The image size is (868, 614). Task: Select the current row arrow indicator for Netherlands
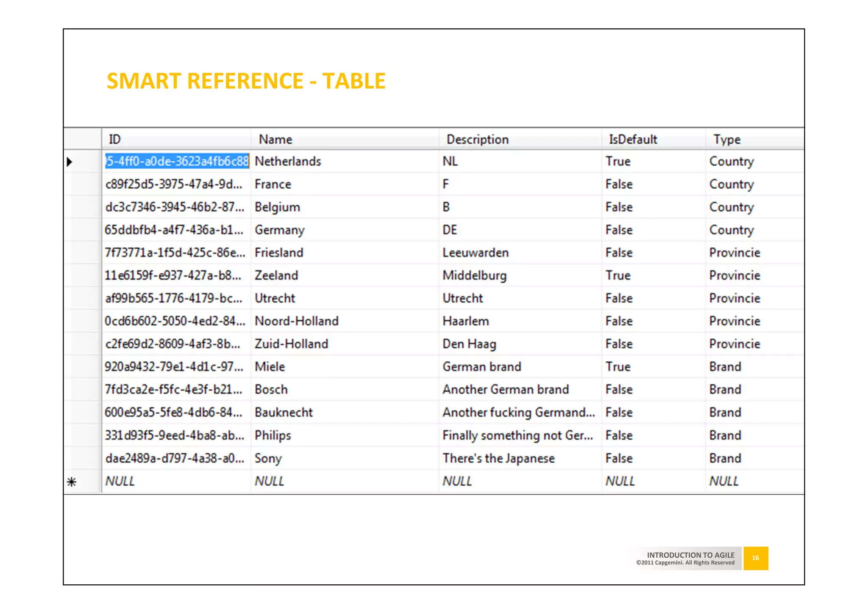[70, 162]
